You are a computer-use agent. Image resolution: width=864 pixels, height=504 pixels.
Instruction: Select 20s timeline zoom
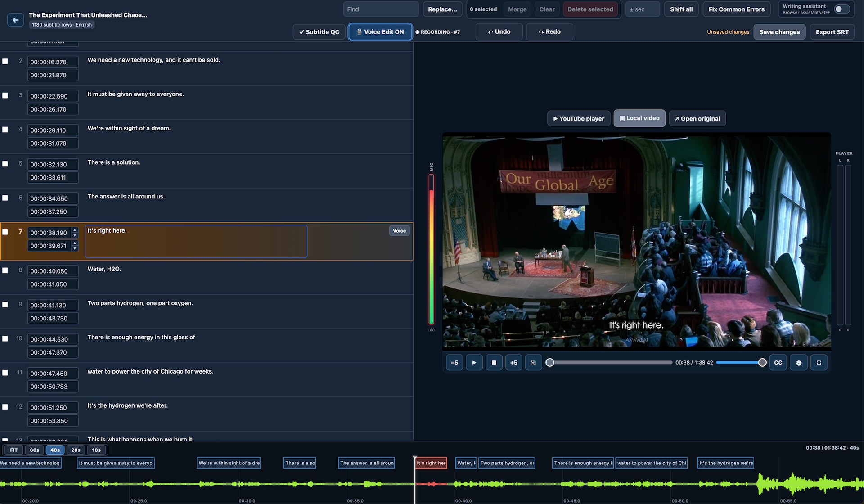[x=76, y=450]
